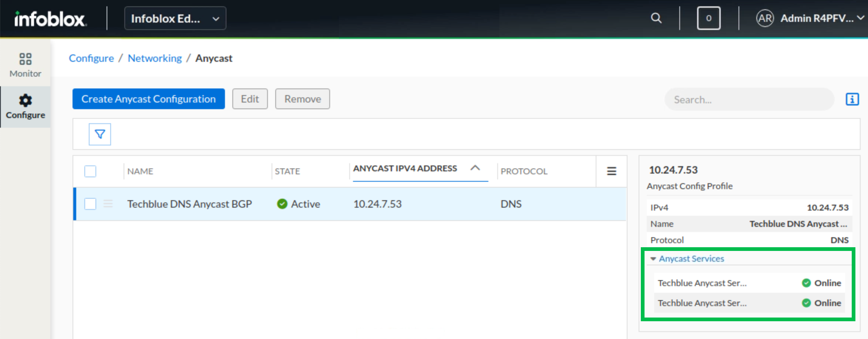
Task: Click the drag handle on Techblue row
Action: click(108, 204)
